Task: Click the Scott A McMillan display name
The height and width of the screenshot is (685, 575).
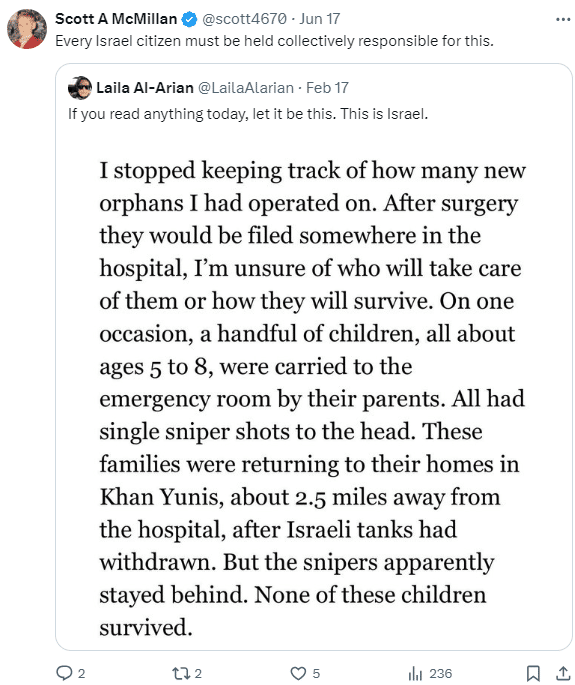Action: point(116,19)
